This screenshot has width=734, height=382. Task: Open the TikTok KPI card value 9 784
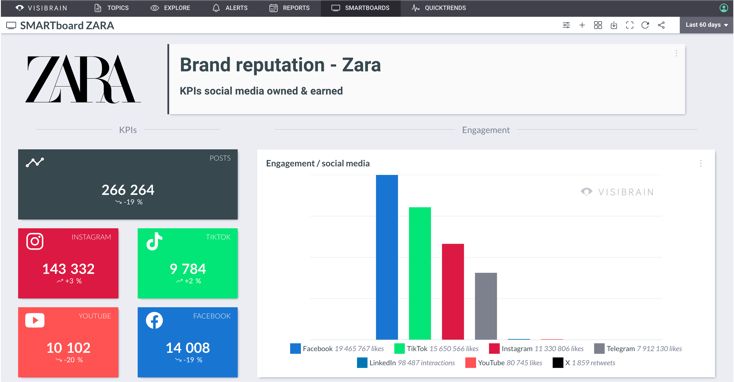188,263
